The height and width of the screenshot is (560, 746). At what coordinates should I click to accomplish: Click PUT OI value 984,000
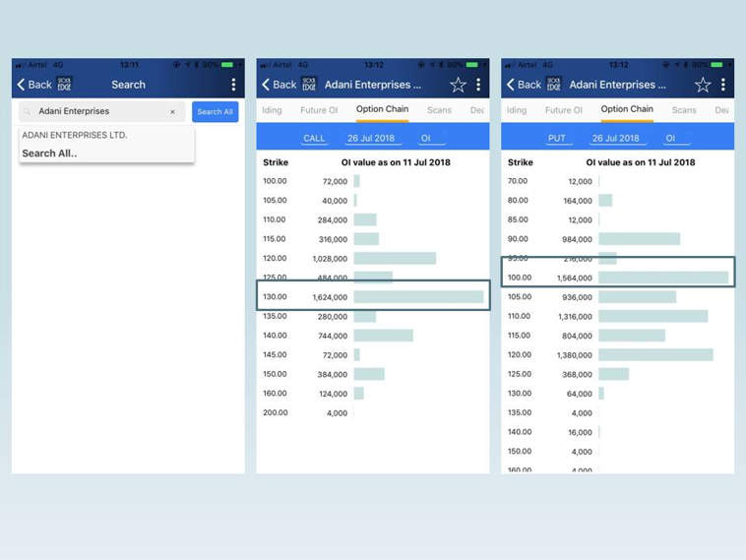point(577,239)
